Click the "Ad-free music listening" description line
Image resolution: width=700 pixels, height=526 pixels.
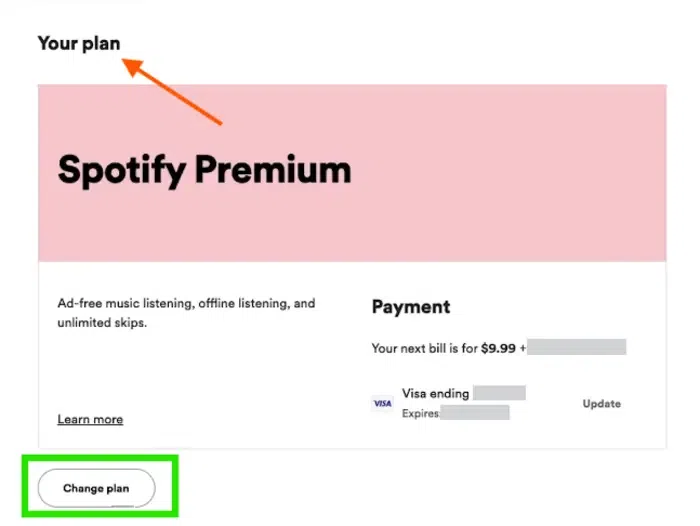pyautogui.click(x=186, y=303)
